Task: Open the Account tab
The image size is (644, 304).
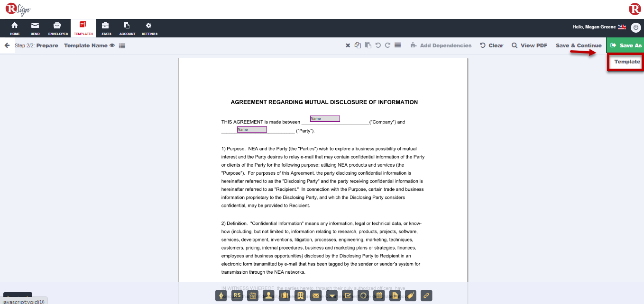Action: coord(127,28)
